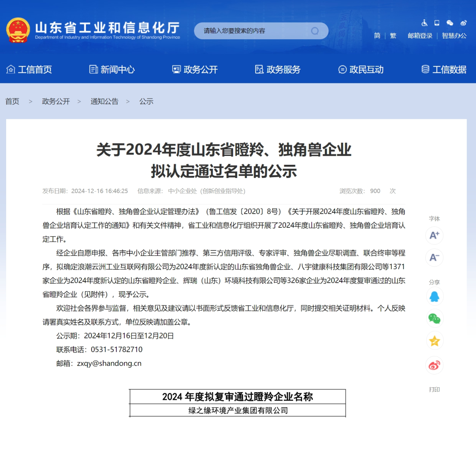Click 打印 to print the page
Viewport: 476px width, 449px height.
click(x=434, y=390)
